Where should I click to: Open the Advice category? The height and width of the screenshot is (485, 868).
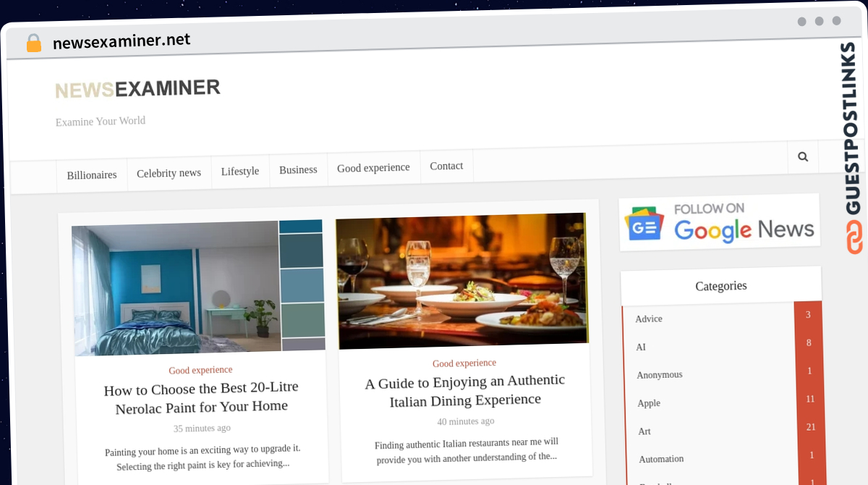[x=649, y=319]
